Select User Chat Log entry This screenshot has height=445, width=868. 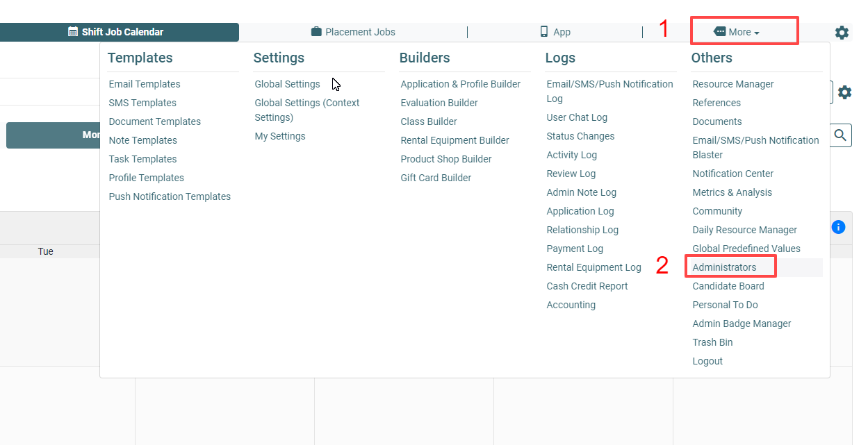[x=577, y=117]
